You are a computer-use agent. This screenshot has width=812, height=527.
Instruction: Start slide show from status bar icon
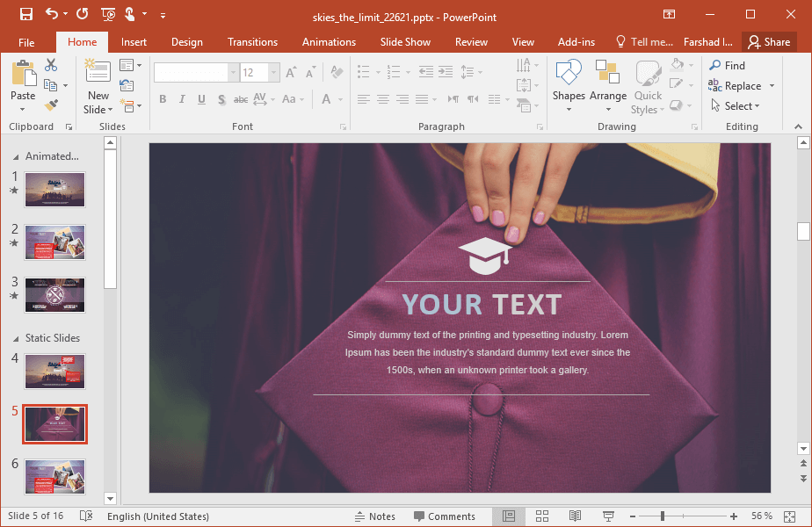coord(607,516)
